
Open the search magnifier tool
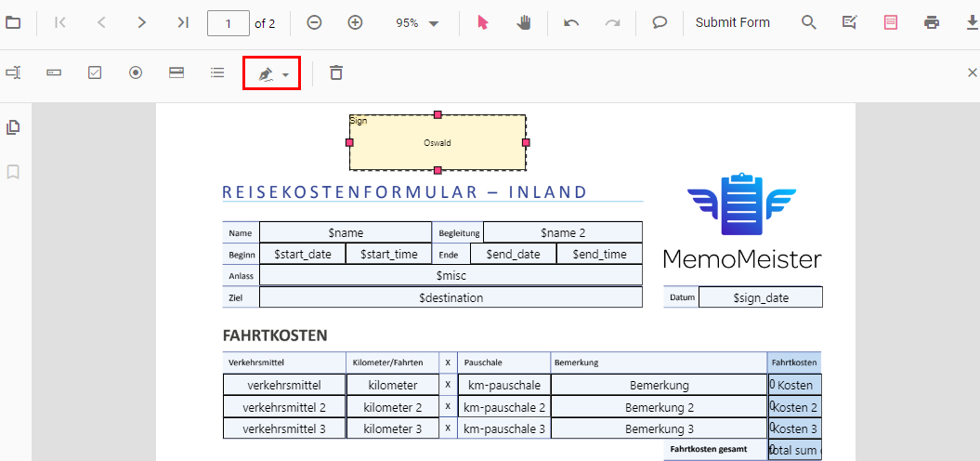[809, 23]
